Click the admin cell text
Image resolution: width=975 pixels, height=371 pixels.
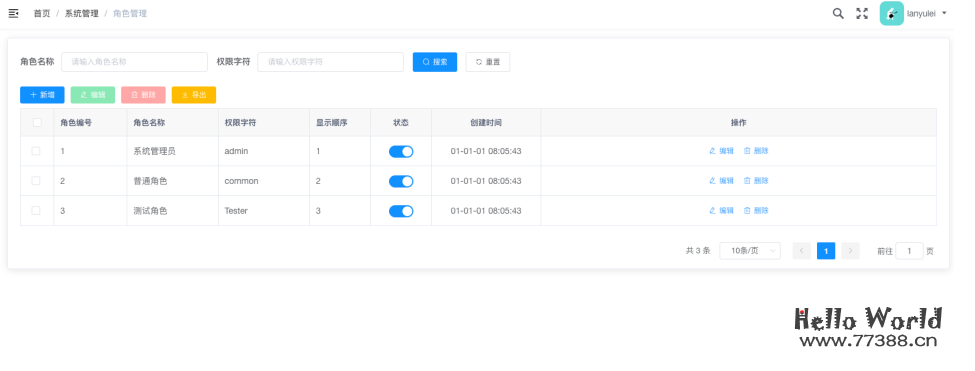[236, 151]
